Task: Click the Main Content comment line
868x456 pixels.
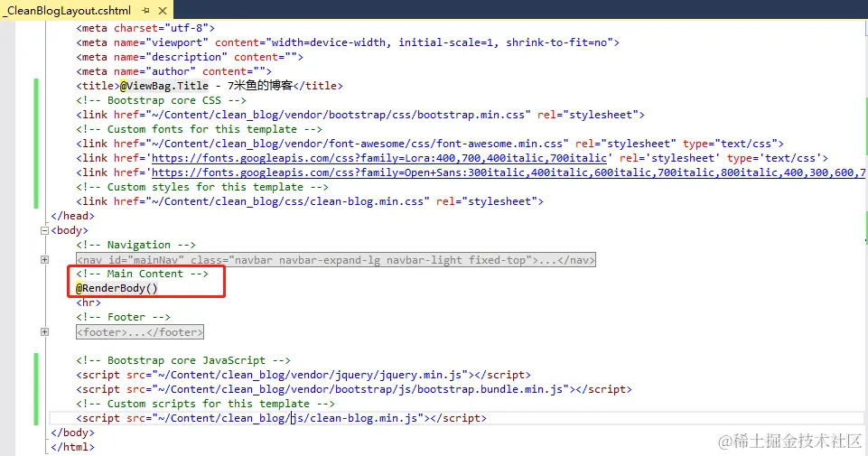Action: click(143, 274)
